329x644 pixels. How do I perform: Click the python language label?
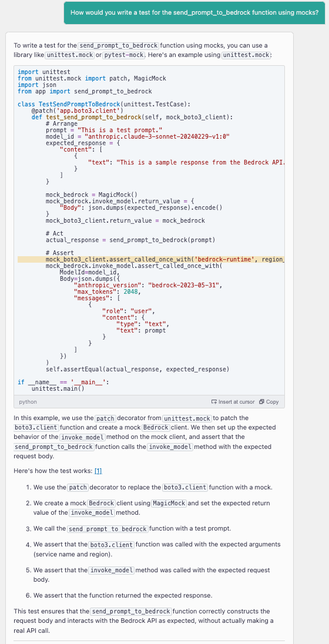[x=28, y=402]
